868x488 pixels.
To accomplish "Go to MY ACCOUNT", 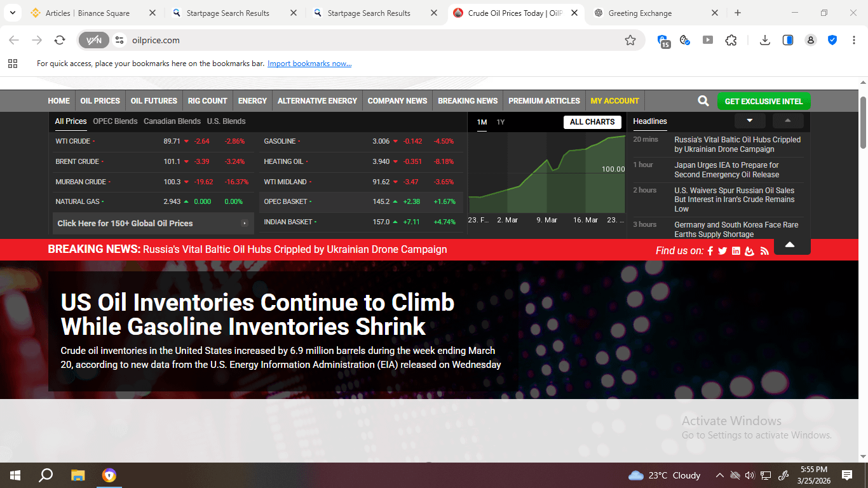I will click(x=614, y=101).
